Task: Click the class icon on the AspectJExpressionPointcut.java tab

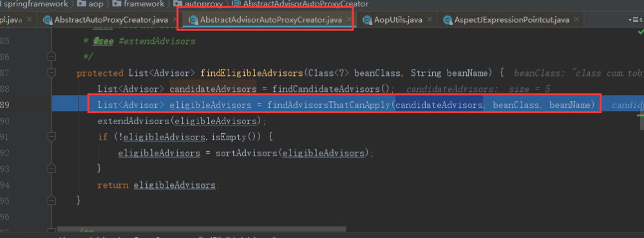Action: [448, 20]
